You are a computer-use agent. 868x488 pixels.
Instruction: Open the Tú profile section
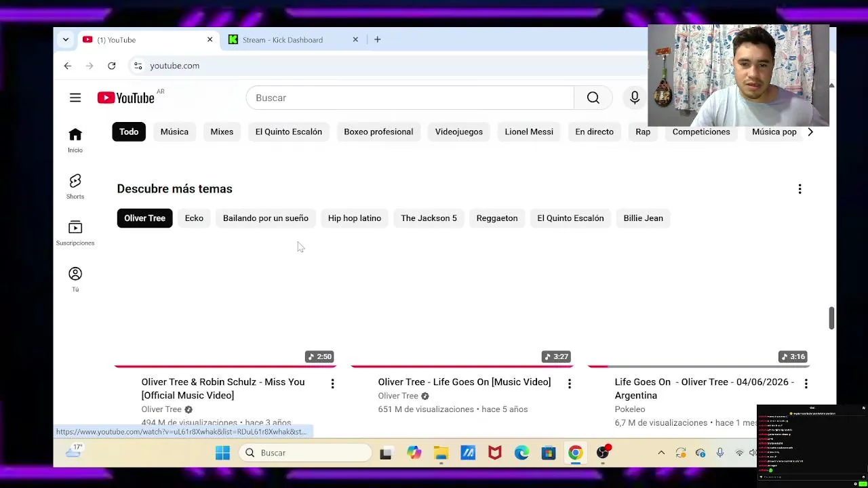tap(75, 279)
